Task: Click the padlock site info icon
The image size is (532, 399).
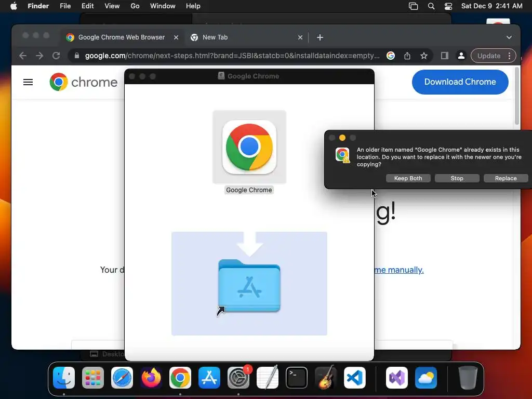Action: (x=77, y=56)
